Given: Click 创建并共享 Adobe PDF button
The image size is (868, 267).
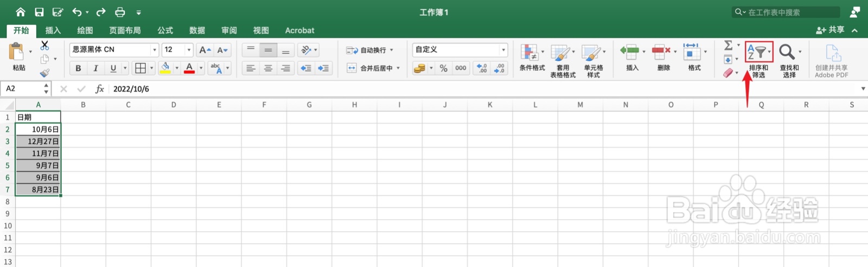Looking at the screenshot, I should point(832,61).
